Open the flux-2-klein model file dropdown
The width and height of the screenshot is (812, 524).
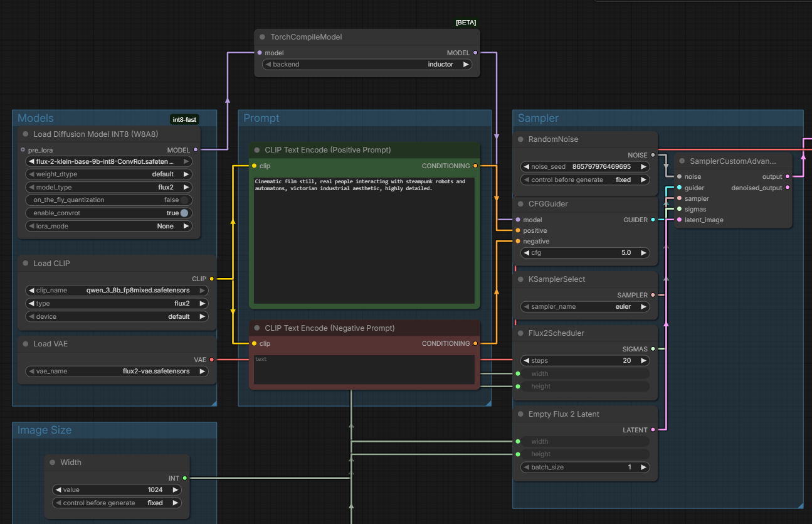(x=108, y=161)
